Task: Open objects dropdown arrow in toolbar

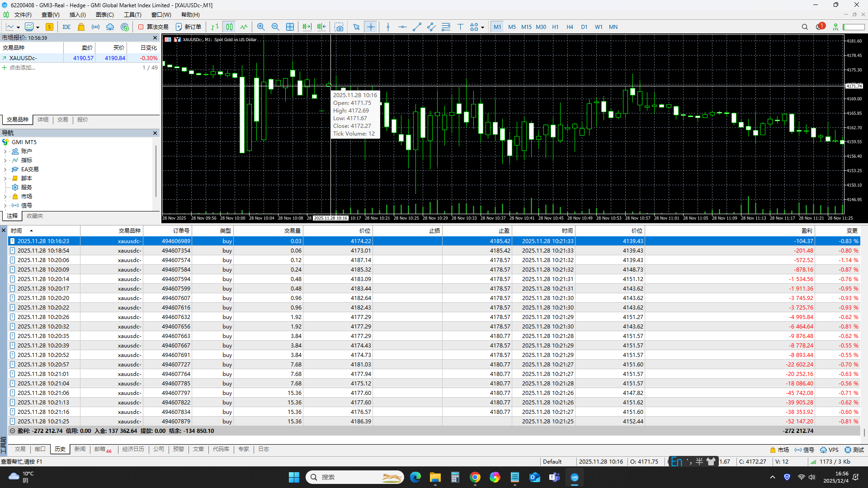Action: click(482, 28)
